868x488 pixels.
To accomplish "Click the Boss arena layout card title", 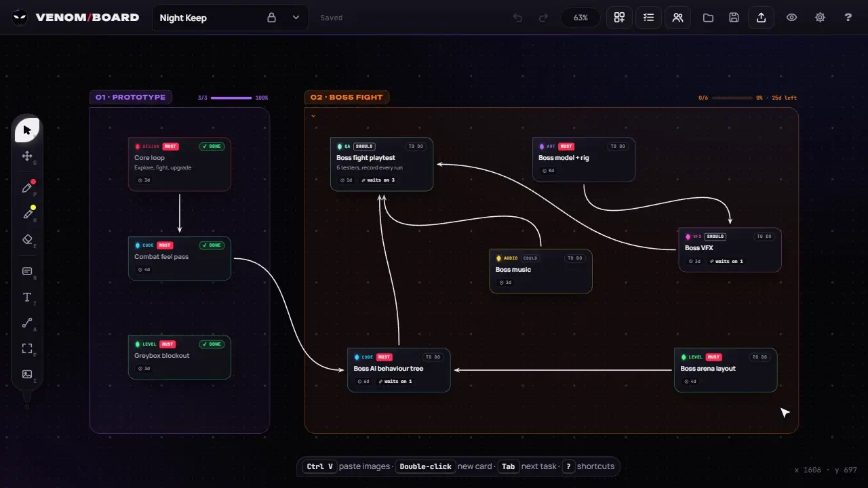I will 708,369.
